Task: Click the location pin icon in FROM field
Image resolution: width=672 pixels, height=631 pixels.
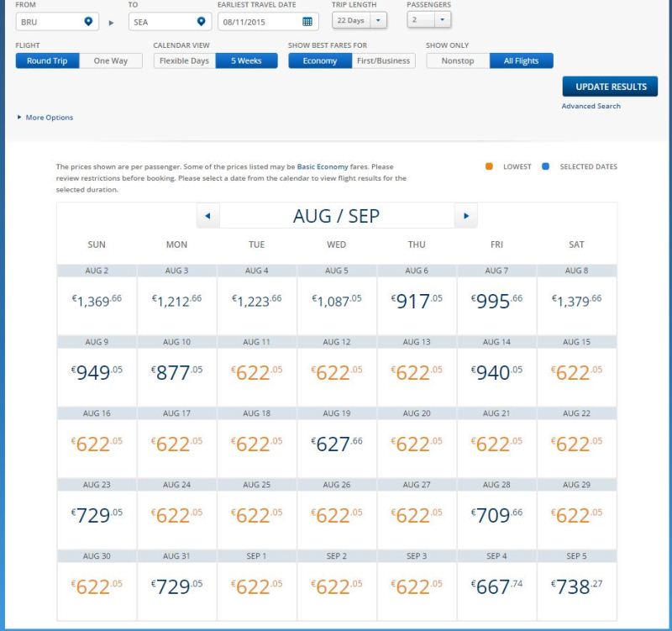Action: 87,21
